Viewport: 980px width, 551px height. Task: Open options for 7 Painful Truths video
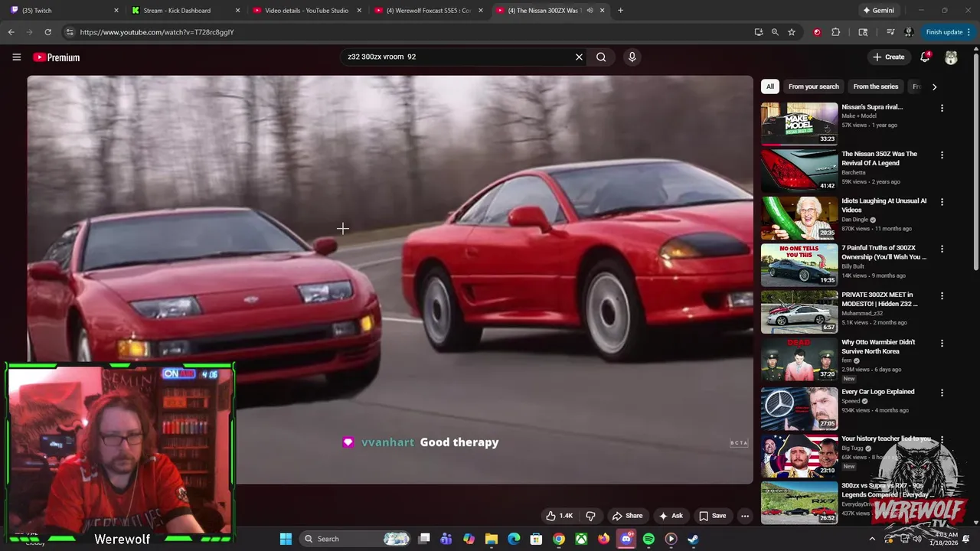942,249
